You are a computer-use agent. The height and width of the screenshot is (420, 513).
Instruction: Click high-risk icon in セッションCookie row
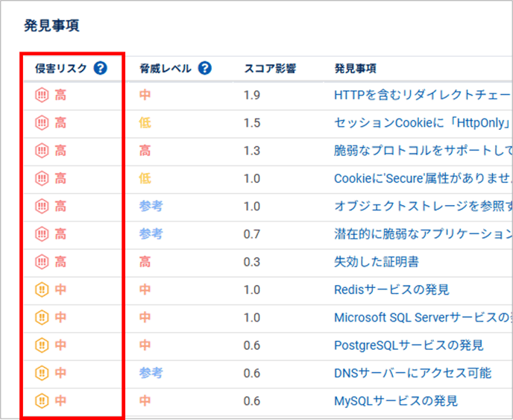pos(42,122)
